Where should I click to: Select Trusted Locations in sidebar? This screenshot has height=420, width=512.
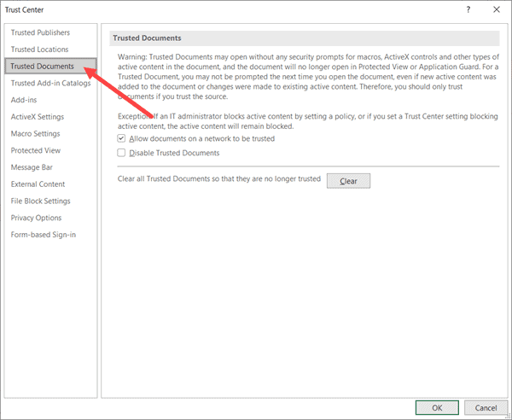point(39,50)
